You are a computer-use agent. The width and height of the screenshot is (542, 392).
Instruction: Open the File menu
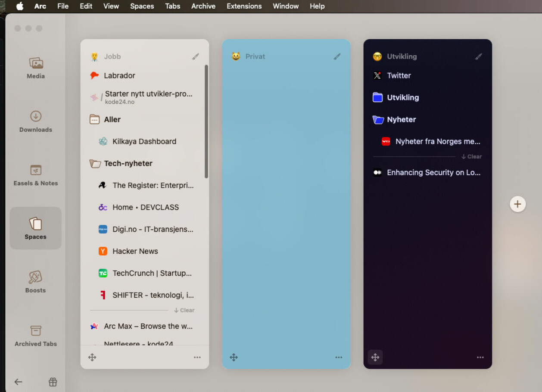(x=63, y=6)
